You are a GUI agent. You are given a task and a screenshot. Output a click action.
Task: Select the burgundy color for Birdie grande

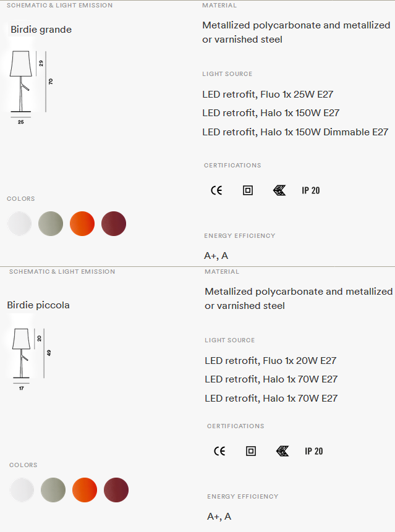114,224
